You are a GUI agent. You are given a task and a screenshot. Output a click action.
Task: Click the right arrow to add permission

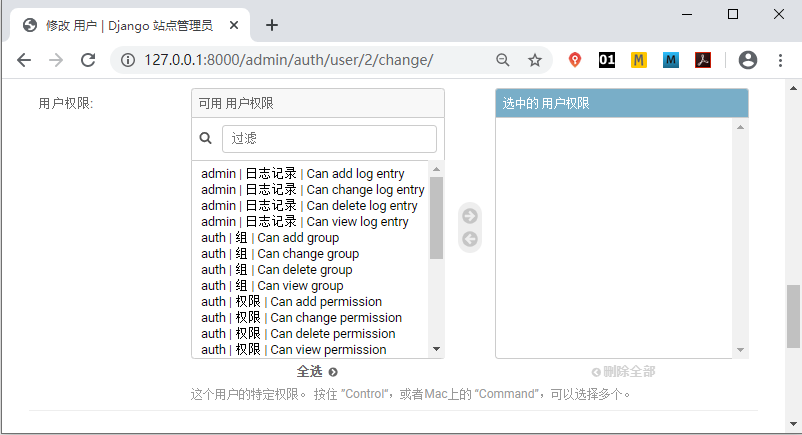point(470,216)
